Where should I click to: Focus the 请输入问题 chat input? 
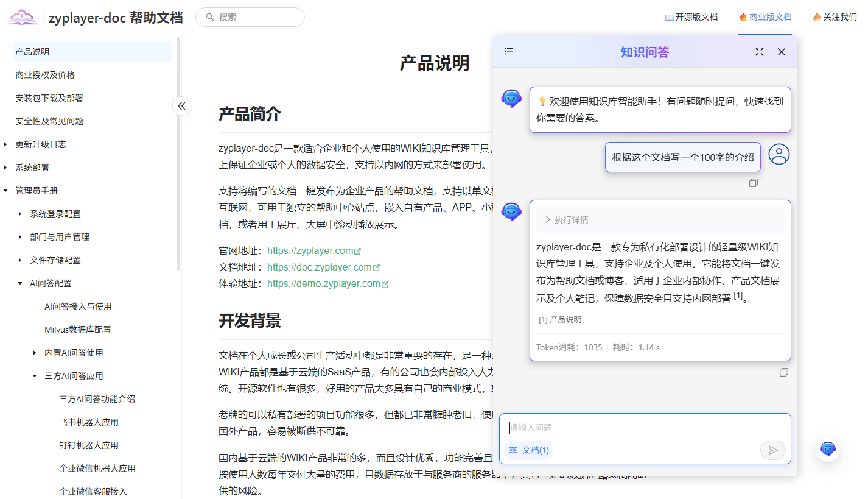tap(645, 428)
